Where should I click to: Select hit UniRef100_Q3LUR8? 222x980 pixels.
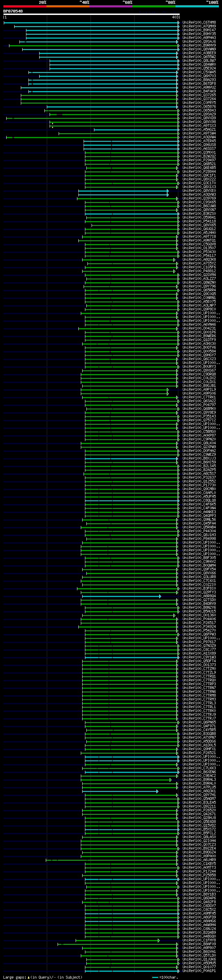point(199,577)
